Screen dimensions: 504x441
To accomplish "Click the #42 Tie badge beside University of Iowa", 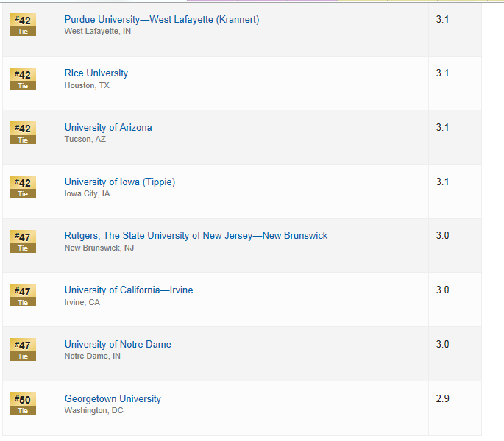I will [23, 187].
